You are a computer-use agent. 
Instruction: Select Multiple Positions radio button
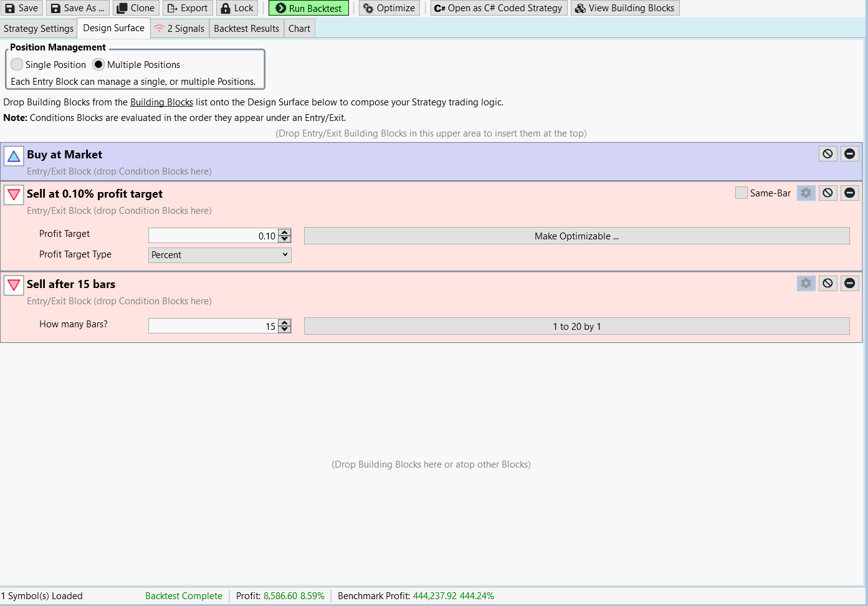(98, 65)
